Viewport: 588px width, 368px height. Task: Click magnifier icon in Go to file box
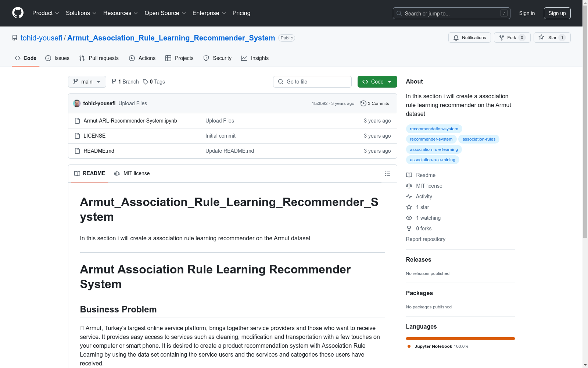[x=281, y=82]
